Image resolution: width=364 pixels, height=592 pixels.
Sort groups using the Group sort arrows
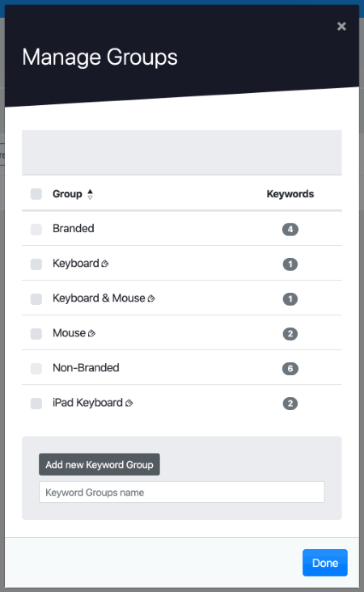(90, 194)
